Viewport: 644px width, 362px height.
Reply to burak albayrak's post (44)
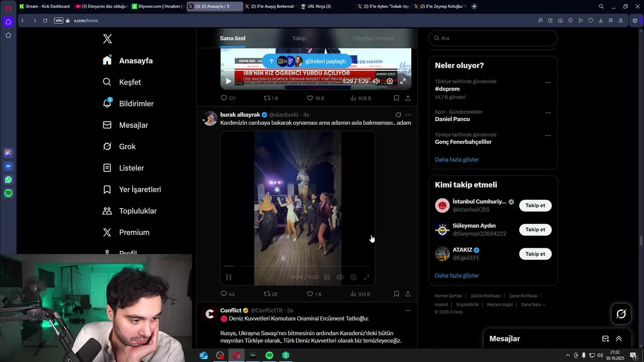point(228,294)
